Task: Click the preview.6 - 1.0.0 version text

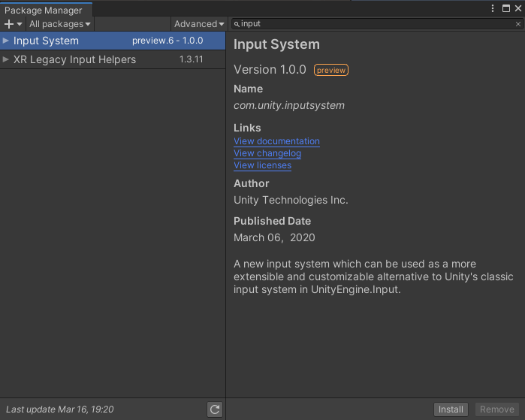Action: [167, 41]
